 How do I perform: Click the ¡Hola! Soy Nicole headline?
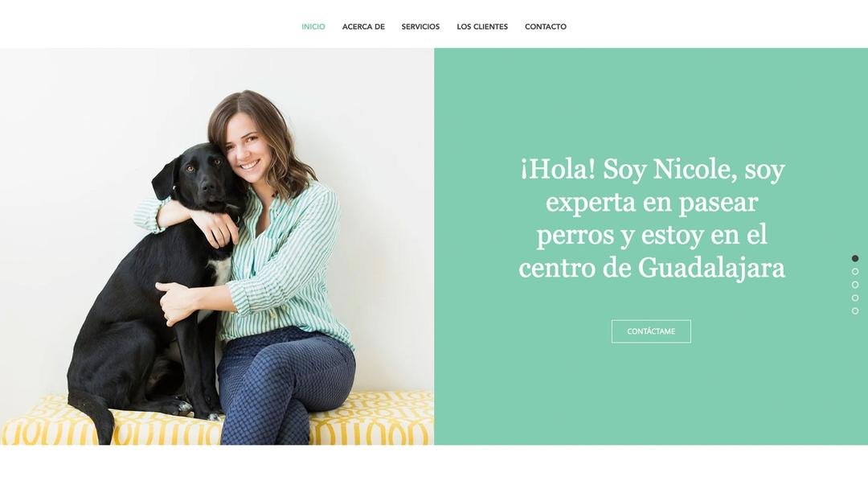click(652, 218)
